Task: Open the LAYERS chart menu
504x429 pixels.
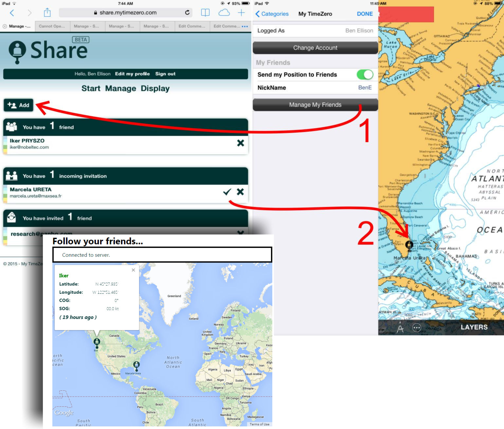Action: pyautogui.click(x=474, y=327)
